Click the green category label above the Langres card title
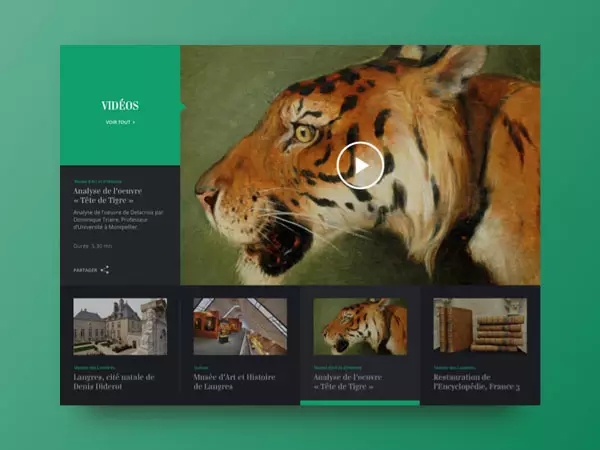The image size is (600, 450). pos(94,368)
